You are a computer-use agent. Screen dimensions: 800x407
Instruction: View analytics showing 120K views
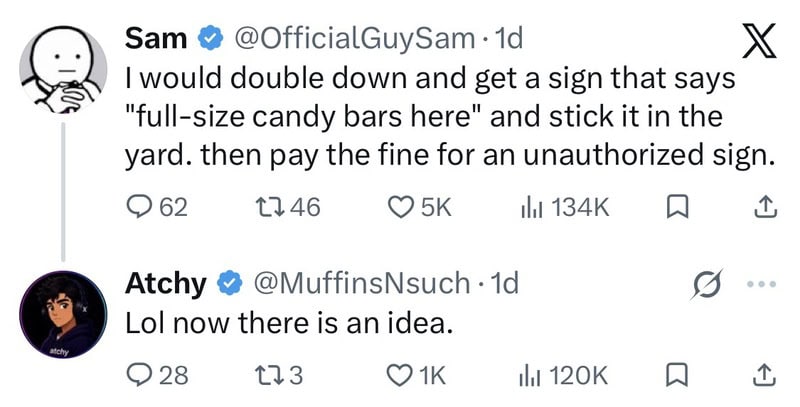563,376
